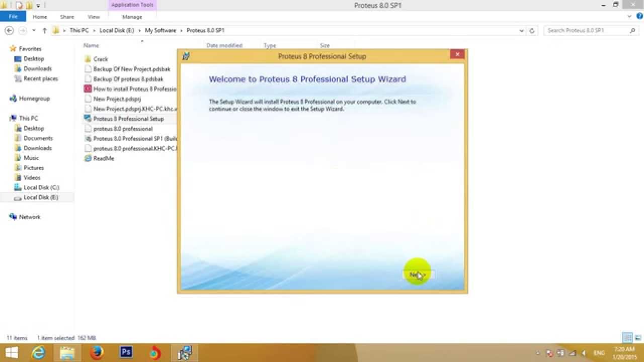Expand the address bar history dropdown
This screenshot has width=644, height=362.
point(522,31)
